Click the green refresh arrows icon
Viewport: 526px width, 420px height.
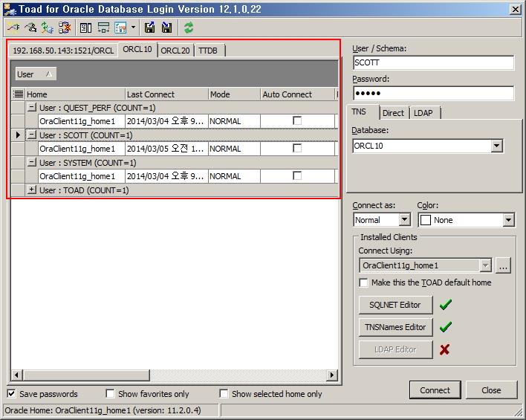pos(189,28)
